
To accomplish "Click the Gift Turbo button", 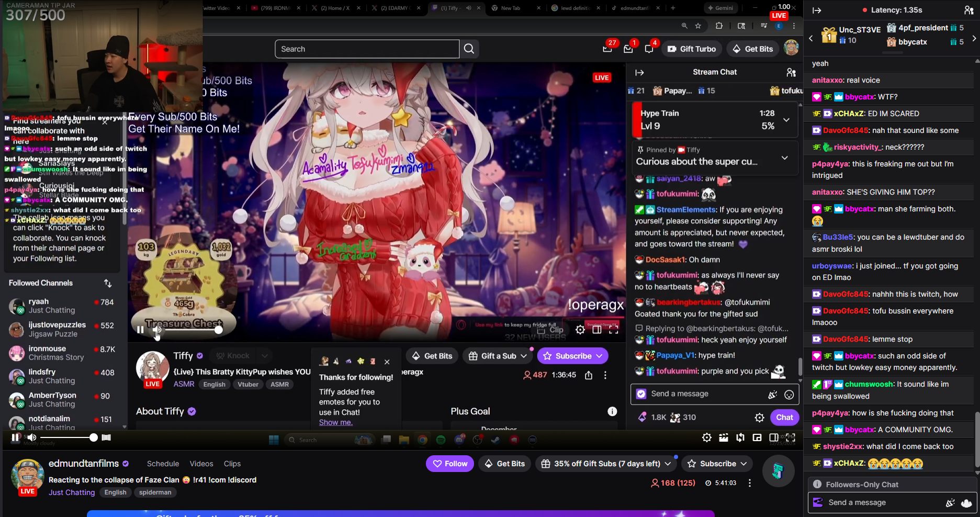I will click(x=692, y=49).
